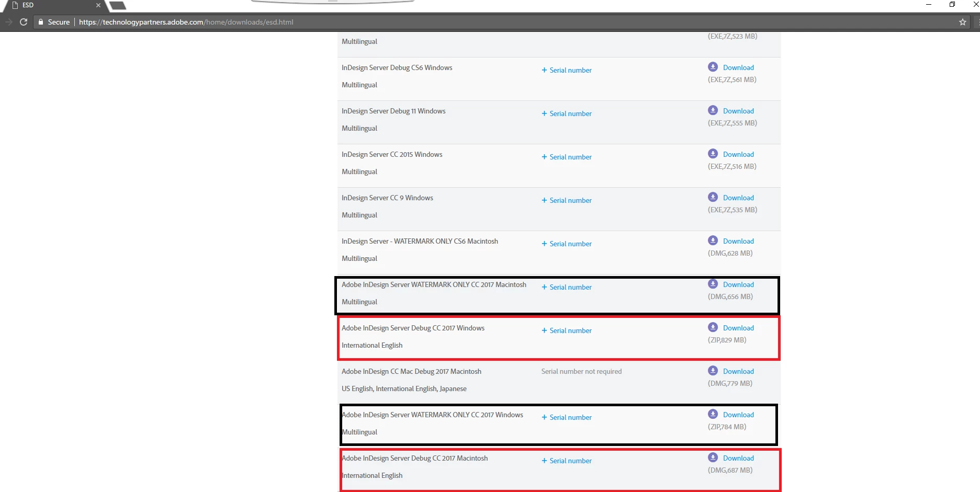Click download icon for InDesign Server CC 9 Windows

[713, 197]
